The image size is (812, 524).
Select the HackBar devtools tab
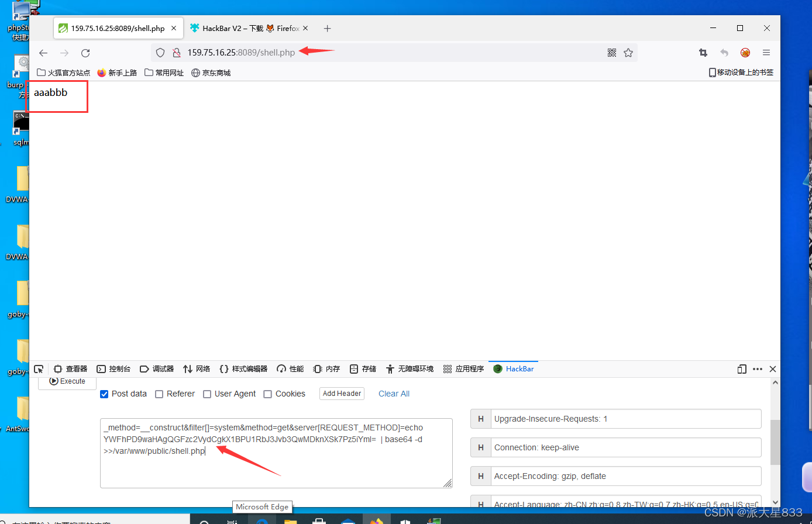click(x=514, y=369)
